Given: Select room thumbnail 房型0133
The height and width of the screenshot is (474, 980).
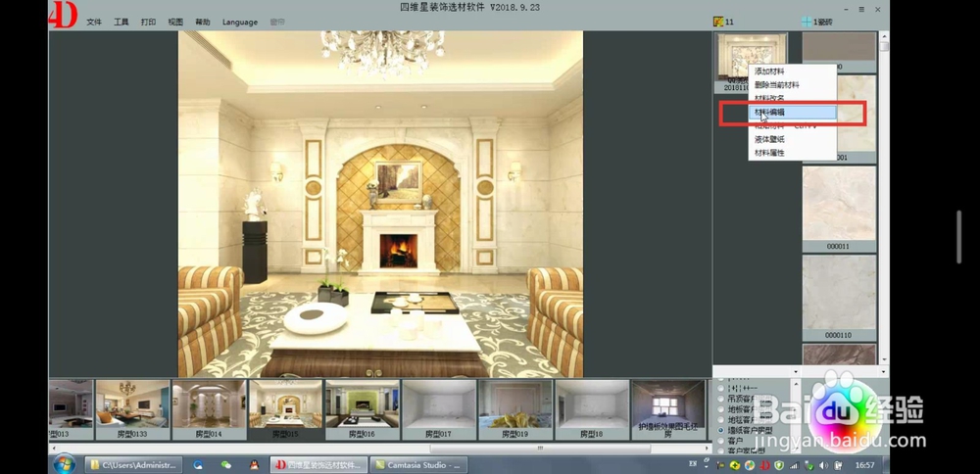Looking at the screenshot, I should coord(132,409).
